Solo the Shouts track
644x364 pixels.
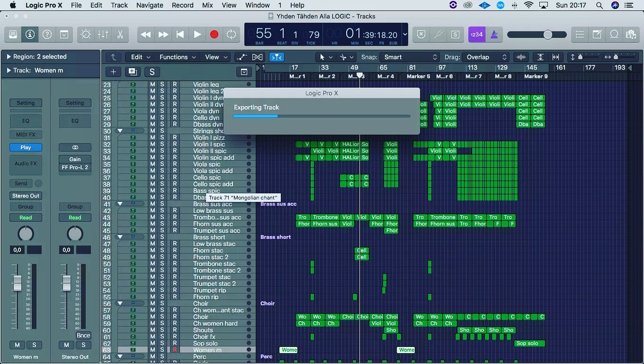point(163,330)
